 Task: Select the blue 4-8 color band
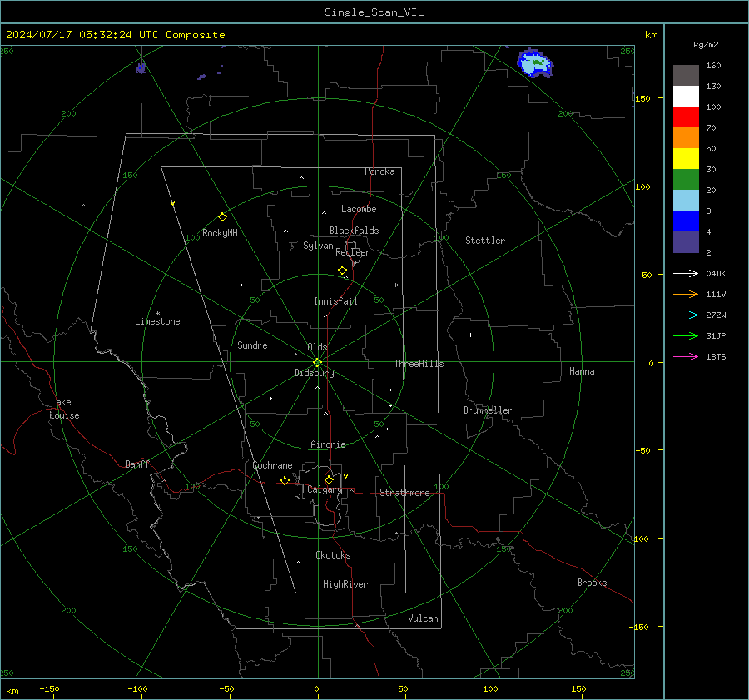point(686,221)
